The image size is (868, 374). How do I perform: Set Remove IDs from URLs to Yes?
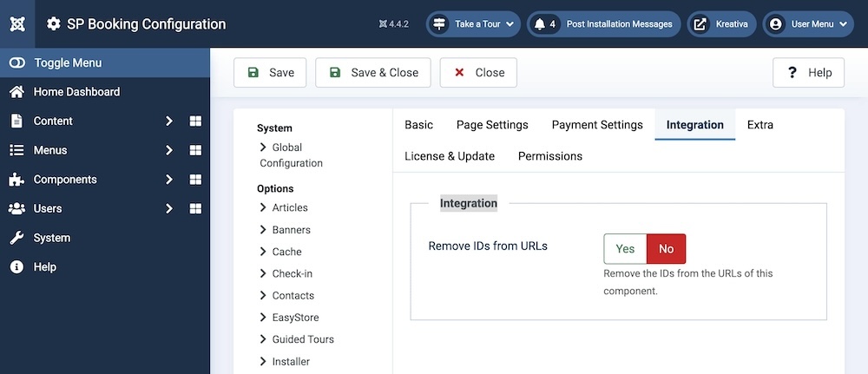point(625,249)
